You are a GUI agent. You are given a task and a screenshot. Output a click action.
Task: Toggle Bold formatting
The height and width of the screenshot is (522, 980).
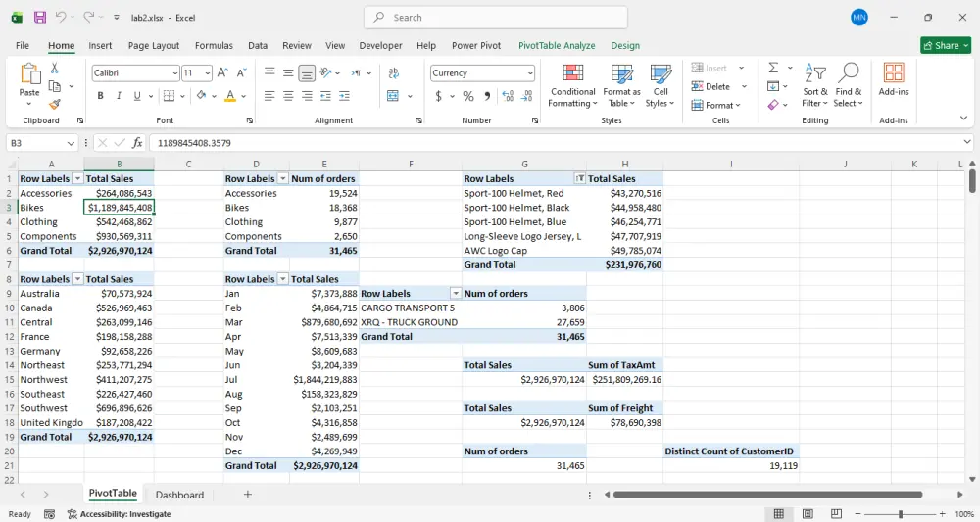click(100, 96)
